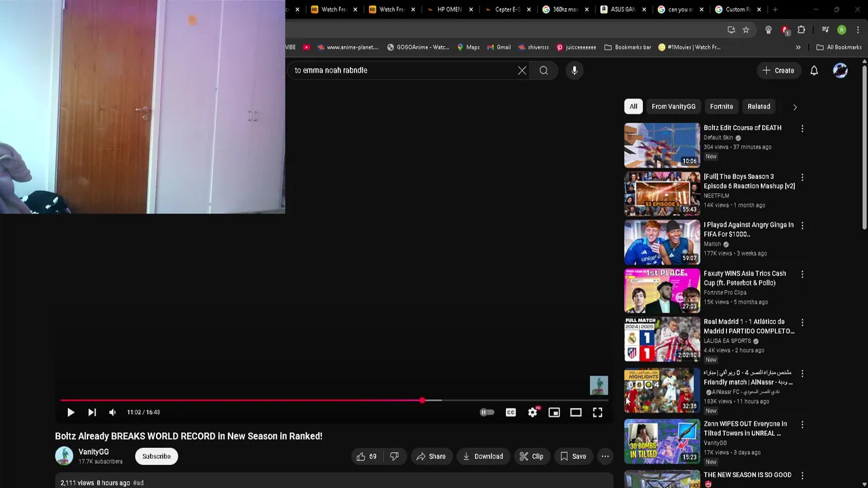Open options for AlNassr Friendly match video
Image resolution: width=868 pixels, height=488 pixels.
click(x=802, y=373)
